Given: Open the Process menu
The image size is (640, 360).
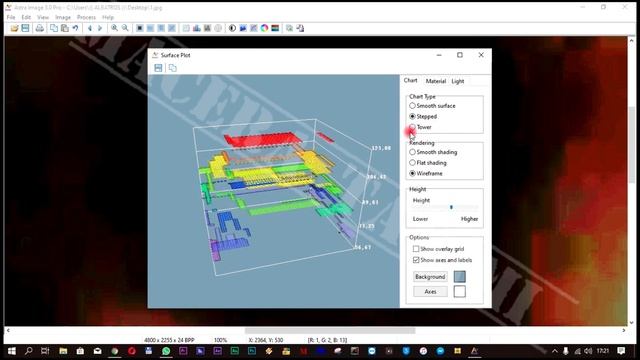Looking at the screenshot, I should (x=86, y=17).
